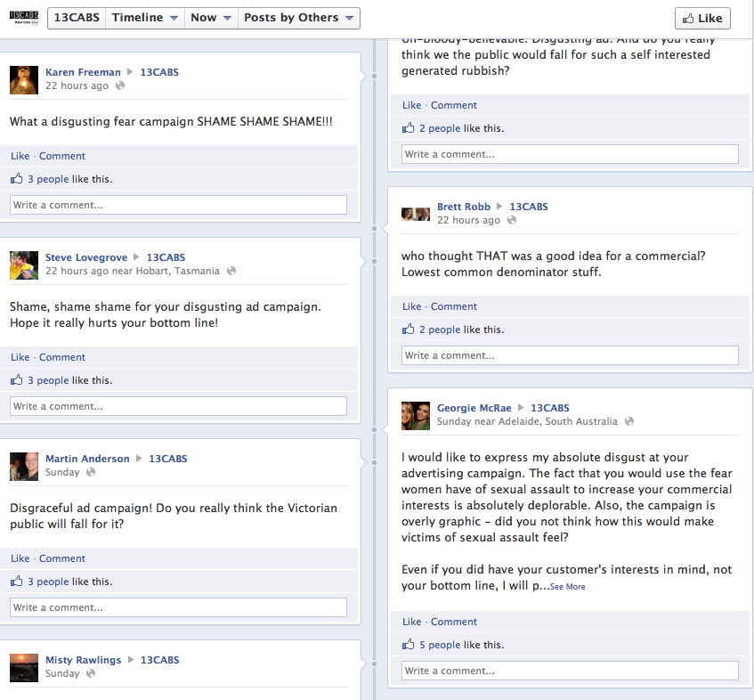Click thumbs-up icon on Karen Freeman's post
This screenshot has width=754, height=700.
click(16, 179)
